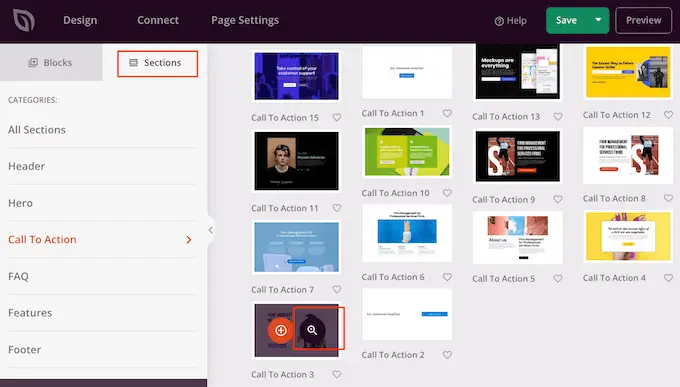Viewport: 680px width, 387px height.
Task: Favorite Call To Action 2 heart
Action: pyautogui.click(x=447, y=355)
